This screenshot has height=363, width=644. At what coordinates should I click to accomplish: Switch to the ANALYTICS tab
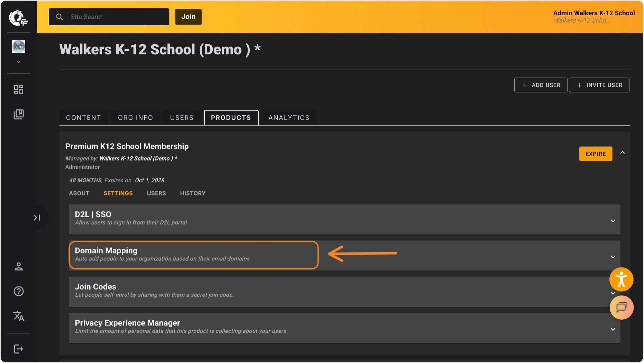288,117
